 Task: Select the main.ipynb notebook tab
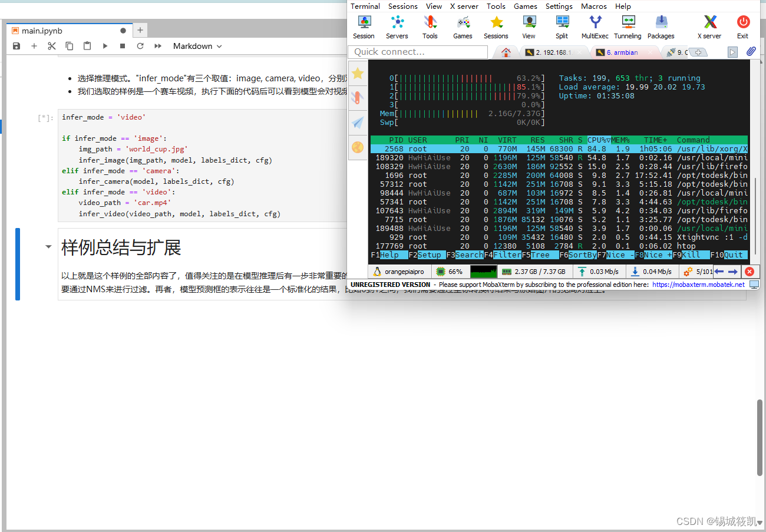[68, 31]
